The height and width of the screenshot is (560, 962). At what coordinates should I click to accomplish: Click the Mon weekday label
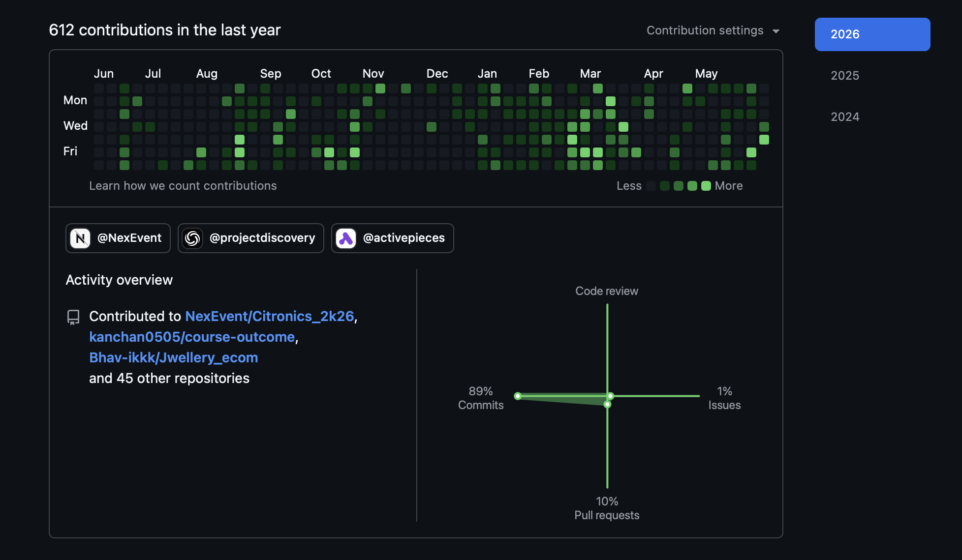point(75,100)
